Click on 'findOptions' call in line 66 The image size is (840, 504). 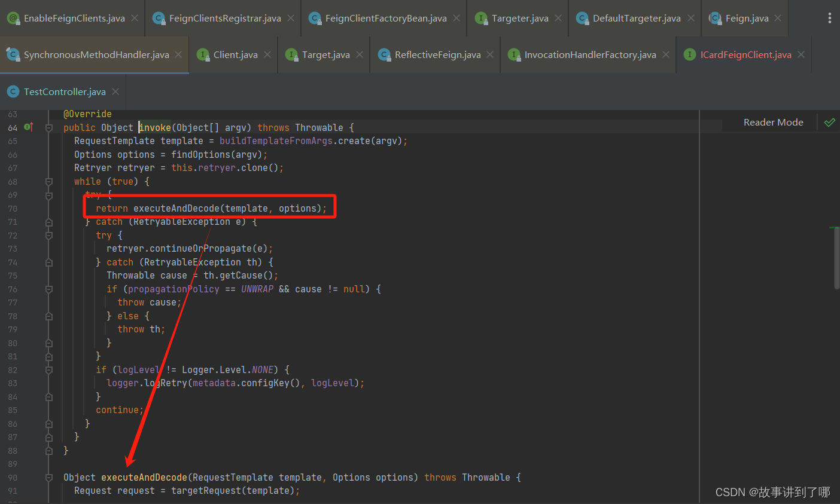pos(201,155)
